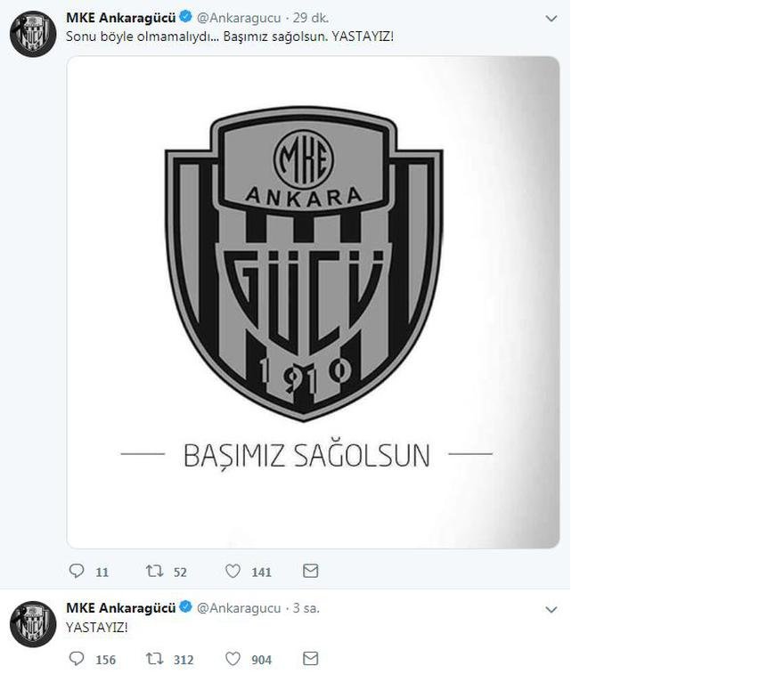Visit @Ankaragucu handle on first tweet
Image resolution: width=784 pixels, height=674 pixels.
[239, 18]
